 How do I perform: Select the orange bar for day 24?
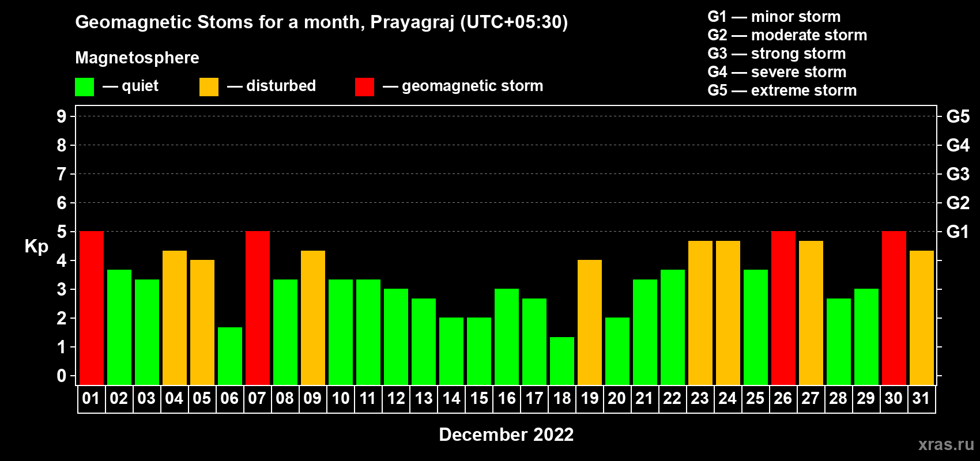(x=728, y=313)
